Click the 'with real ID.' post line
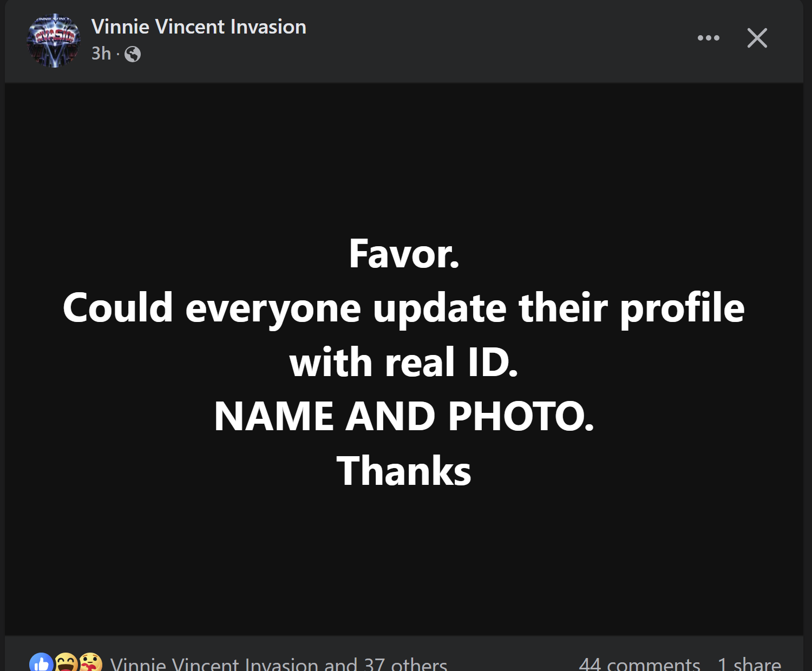This screenshot has height=671, width=812. tap(404, 362)
